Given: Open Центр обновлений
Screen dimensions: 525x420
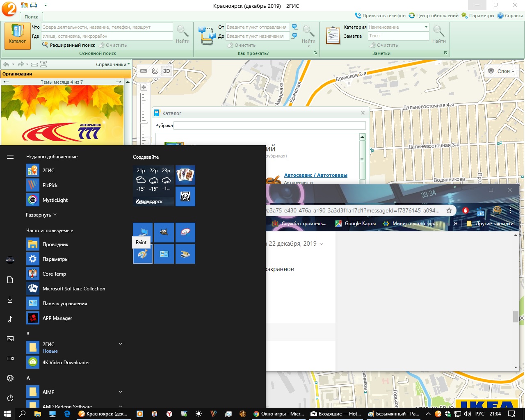Looking at the screenshot, I should (x=434, y=16).
